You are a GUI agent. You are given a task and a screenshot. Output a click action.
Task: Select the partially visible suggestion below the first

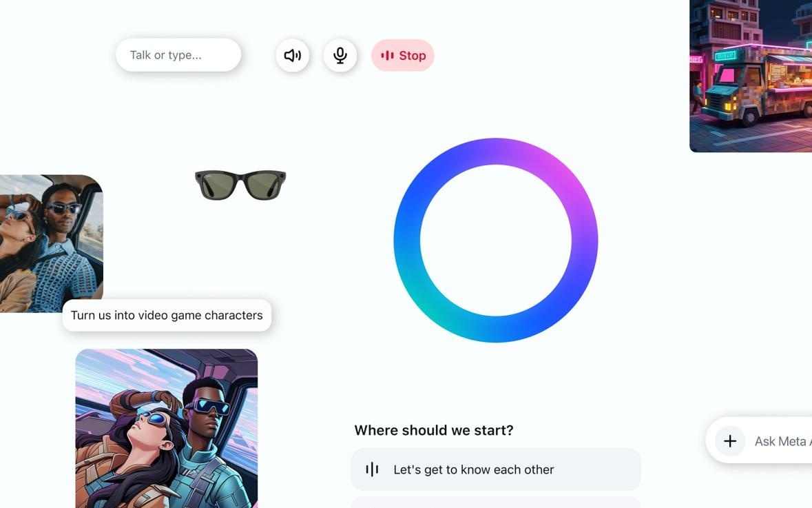click(496, 502)
